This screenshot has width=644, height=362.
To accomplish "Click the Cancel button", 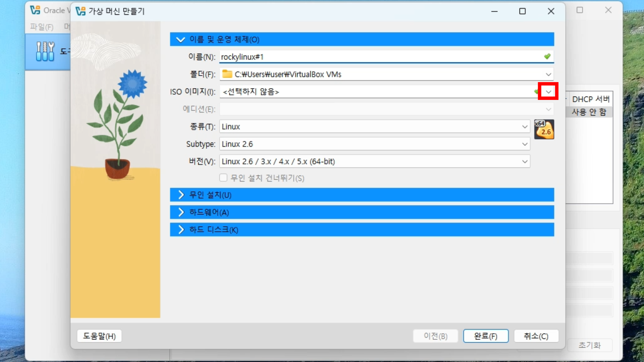I will 536,336.
